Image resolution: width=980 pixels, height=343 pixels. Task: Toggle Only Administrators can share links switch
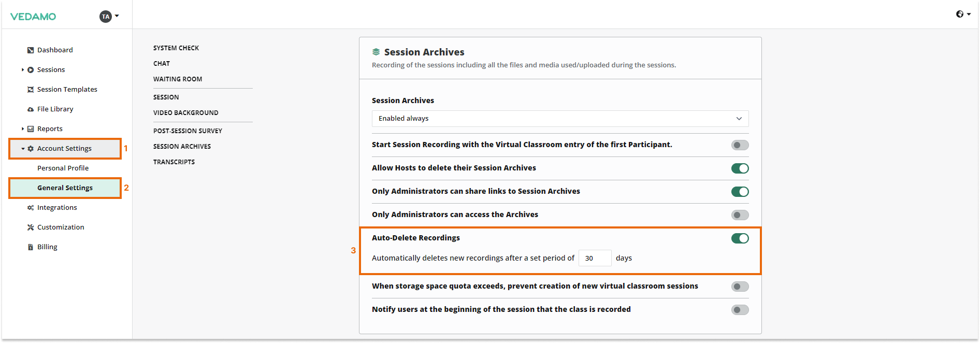click(740, 192)
